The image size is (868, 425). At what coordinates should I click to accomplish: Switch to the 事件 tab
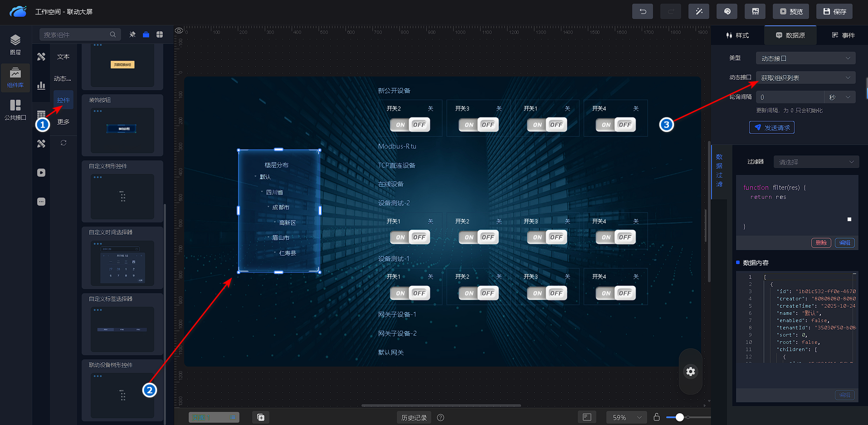[843, 35]
